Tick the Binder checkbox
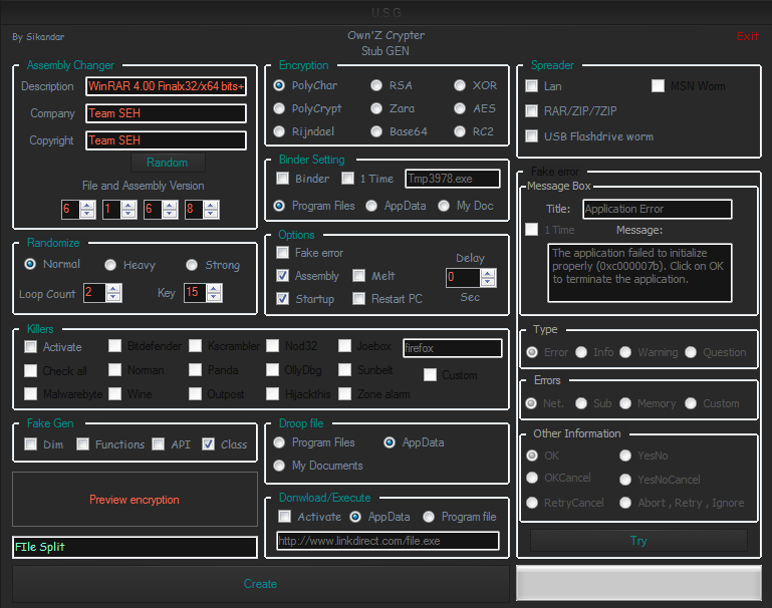This screenshot has height=608, width=772. coord(283,179)
